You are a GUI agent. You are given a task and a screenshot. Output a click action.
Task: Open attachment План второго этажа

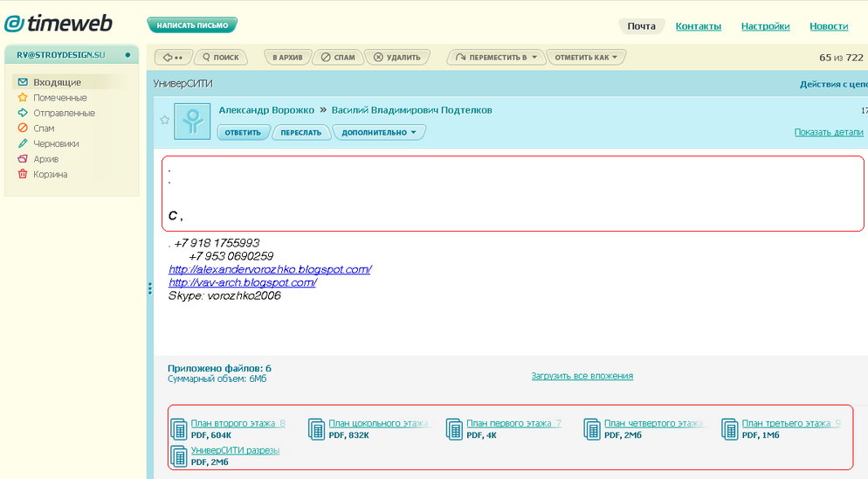click(x=238, y=424)
